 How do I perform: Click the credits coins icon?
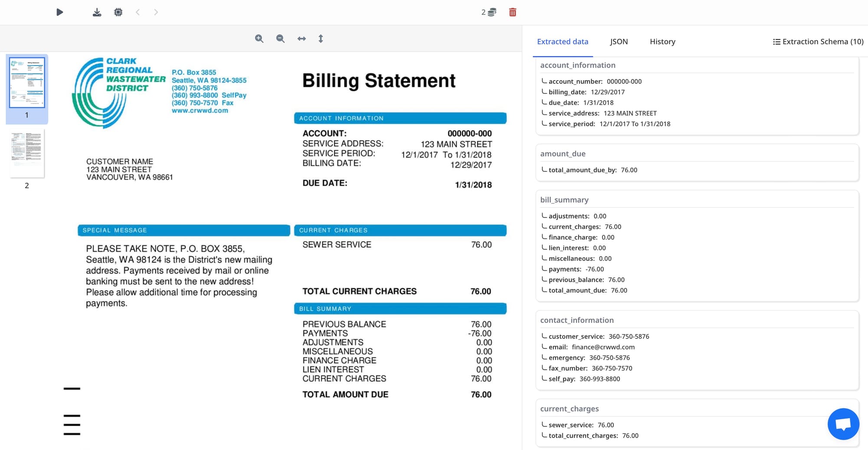click(492, 12)
